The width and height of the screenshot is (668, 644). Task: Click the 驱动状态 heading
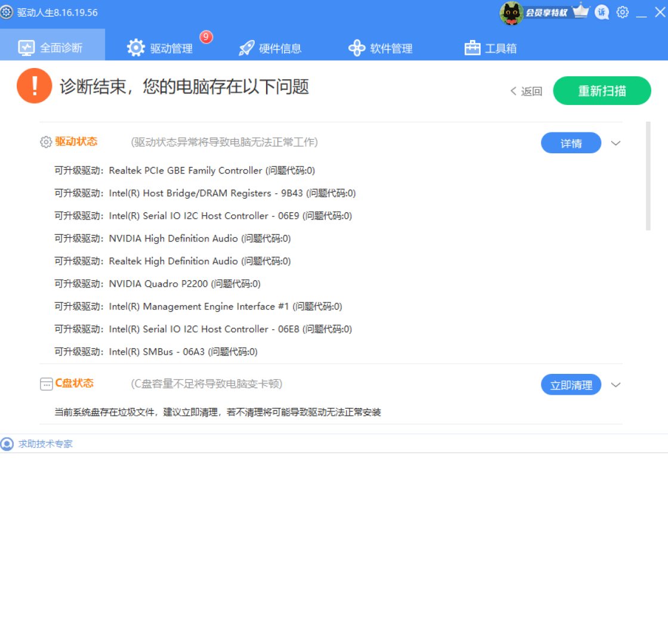[76, 141]
